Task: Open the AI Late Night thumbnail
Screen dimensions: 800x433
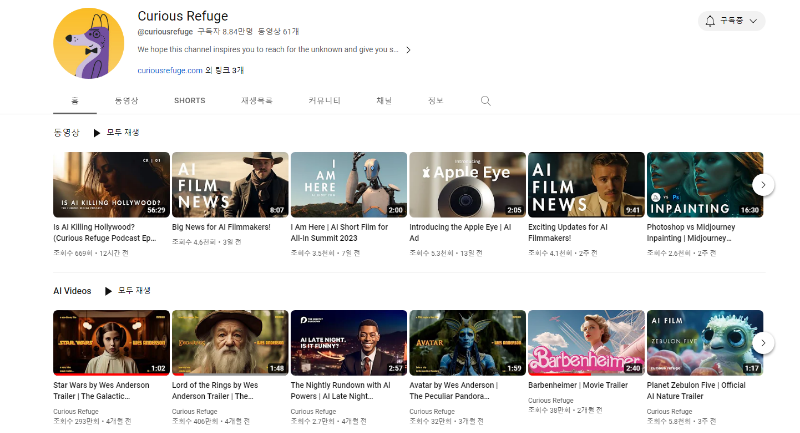Action: [x=349, y=343]
